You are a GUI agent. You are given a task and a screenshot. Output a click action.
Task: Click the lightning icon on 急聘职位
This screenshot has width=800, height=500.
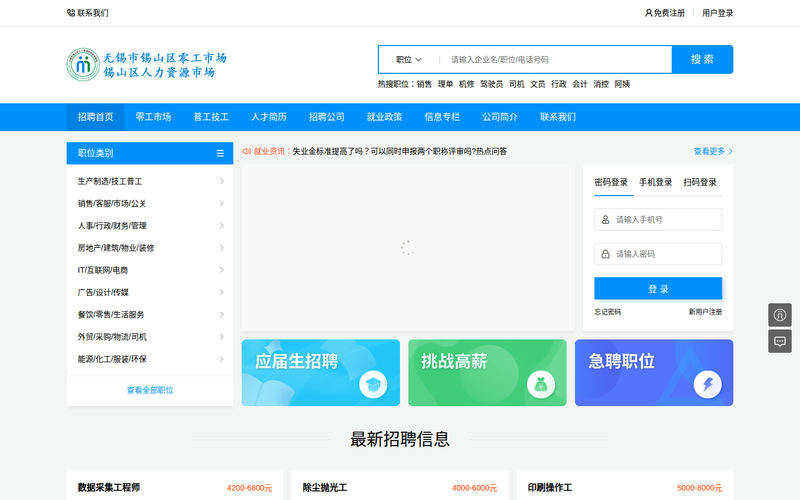[x=707, y=384]
